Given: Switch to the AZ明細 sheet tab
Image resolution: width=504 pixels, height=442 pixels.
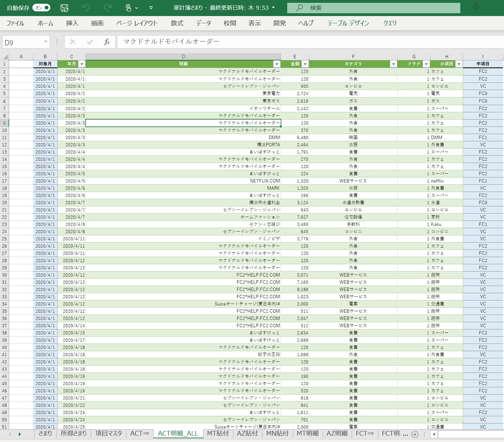Looking at the screenshot, I should pos(337,434).
